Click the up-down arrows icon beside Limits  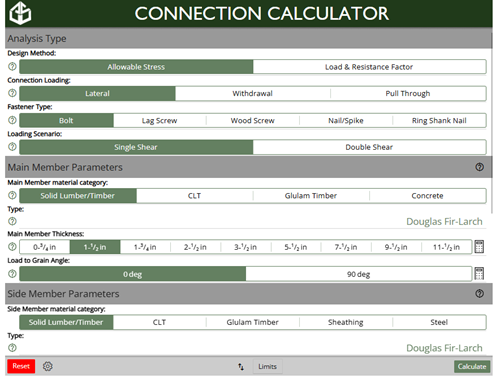point(241,367)
